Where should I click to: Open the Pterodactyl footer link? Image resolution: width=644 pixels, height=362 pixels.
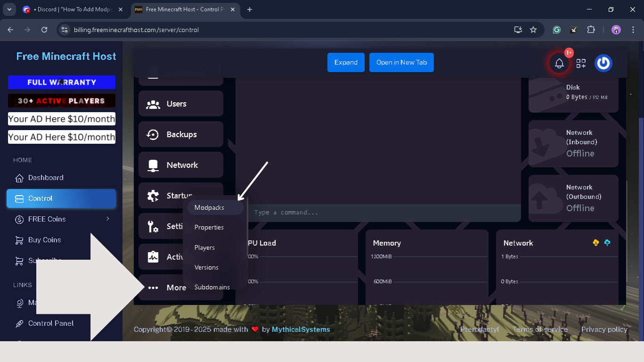click(479, 329)
